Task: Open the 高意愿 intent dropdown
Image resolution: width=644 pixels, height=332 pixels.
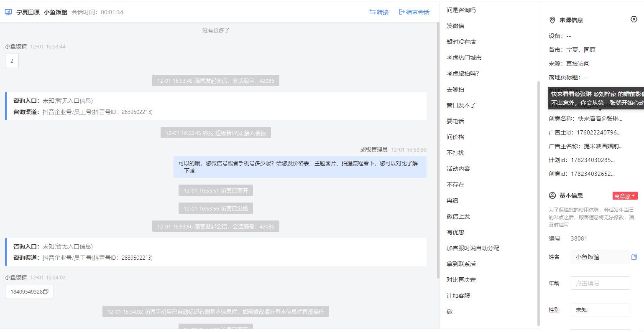Action: point(625,196)
